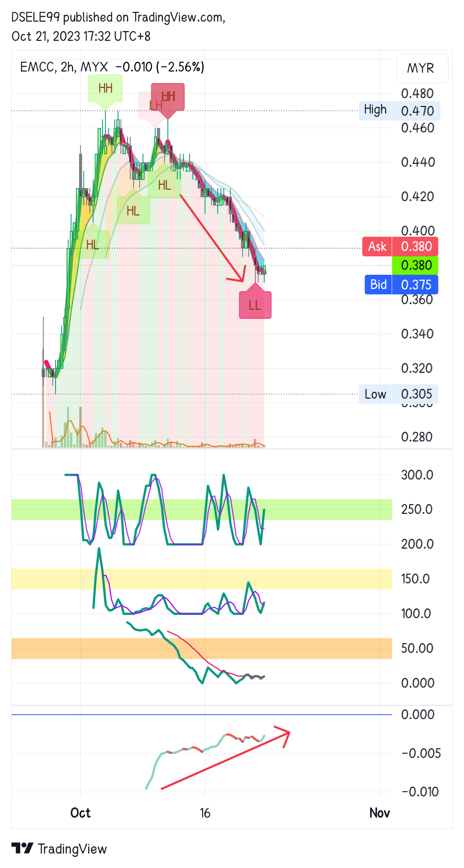Click the 0.420 price axis label
This screenshot has height=868, width=464.
click(418, 197)
